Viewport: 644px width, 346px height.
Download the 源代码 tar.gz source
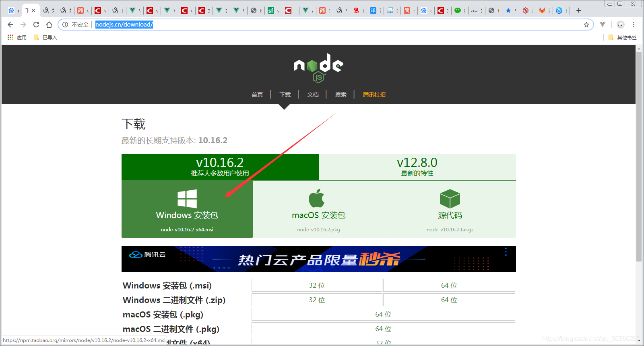click(450, 209)
